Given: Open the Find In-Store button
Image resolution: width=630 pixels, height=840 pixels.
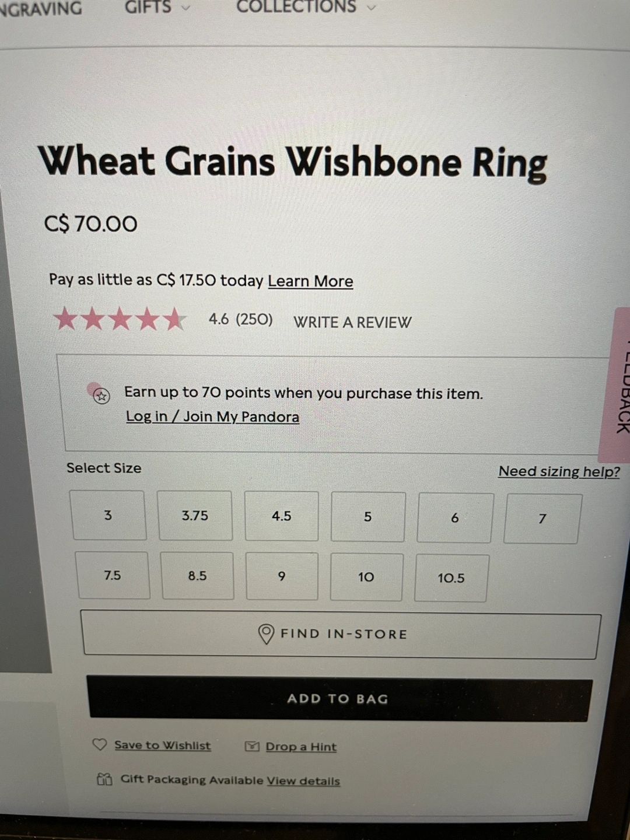Looking at the screenshot, I should pos(341,635).
